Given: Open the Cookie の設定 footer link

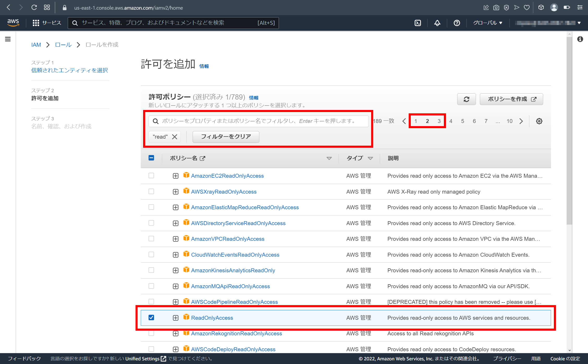Looking at the screenshot, I should 565,359.
